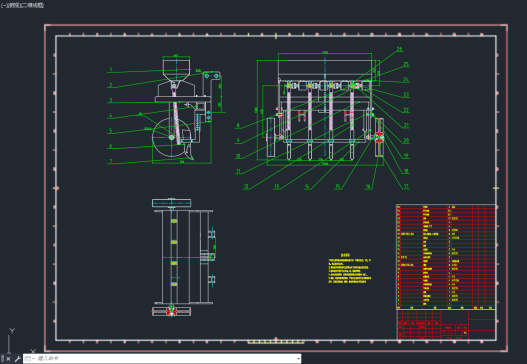Select part balloon number 19
This screenshot has height=364, width=527.
pyautogui.click(x=406, y=156)
